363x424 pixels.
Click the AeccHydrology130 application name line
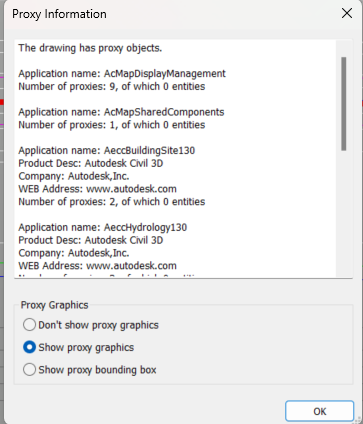point(103,228)
